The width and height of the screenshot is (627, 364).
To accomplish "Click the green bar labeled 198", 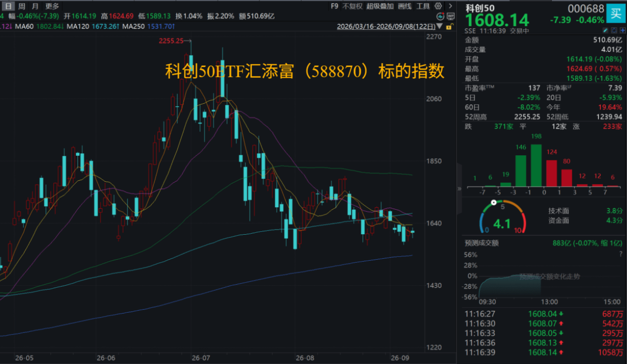I will point(536,165).
